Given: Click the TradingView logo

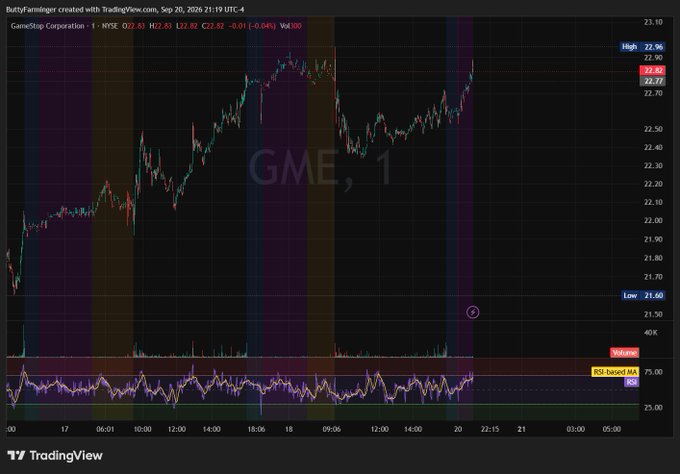Looking at the screenshot, I should point(55,455).
